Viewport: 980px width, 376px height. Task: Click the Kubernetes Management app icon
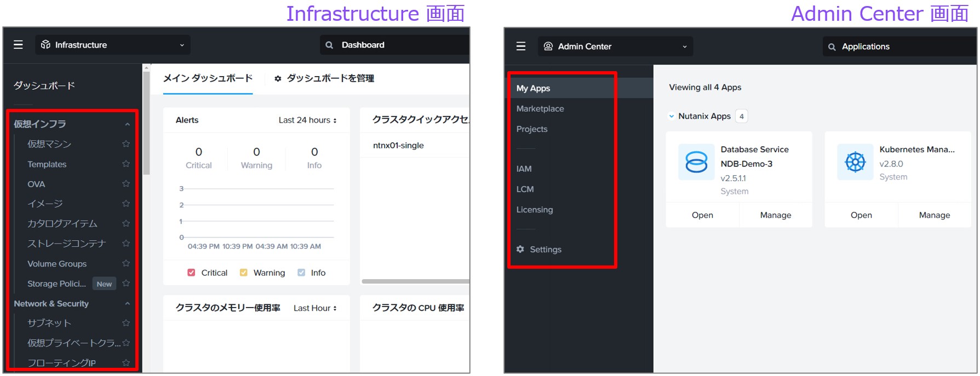[855, 162]
